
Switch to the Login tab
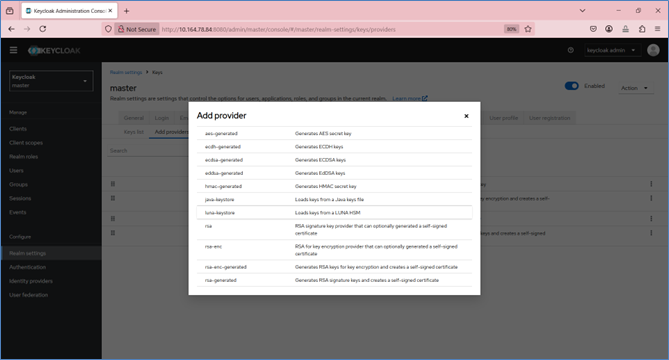(162, 118)
